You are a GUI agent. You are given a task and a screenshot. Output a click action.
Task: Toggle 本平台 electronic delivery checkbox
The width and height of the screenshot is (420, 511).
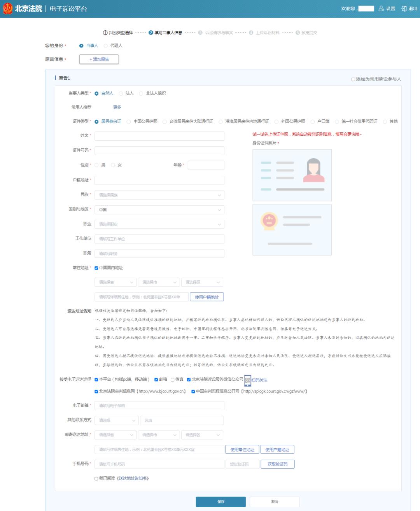point(96,380)
